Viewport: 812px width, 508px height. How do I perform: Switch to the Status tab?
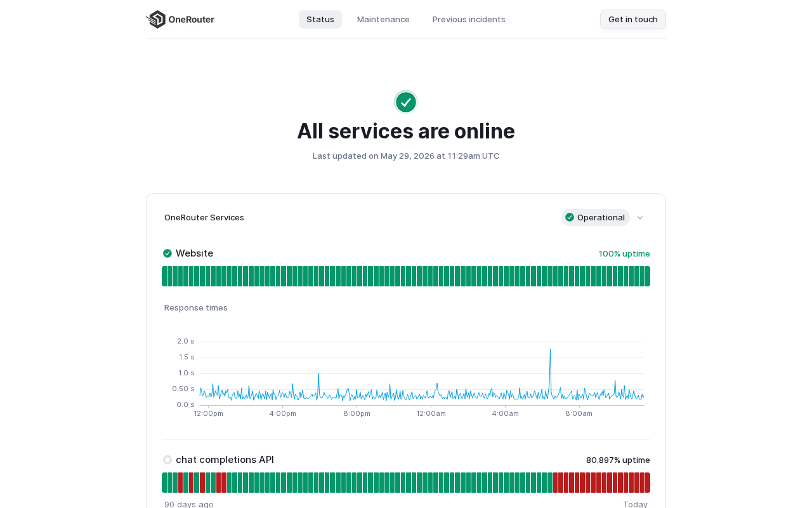click(x=320, y=19)
